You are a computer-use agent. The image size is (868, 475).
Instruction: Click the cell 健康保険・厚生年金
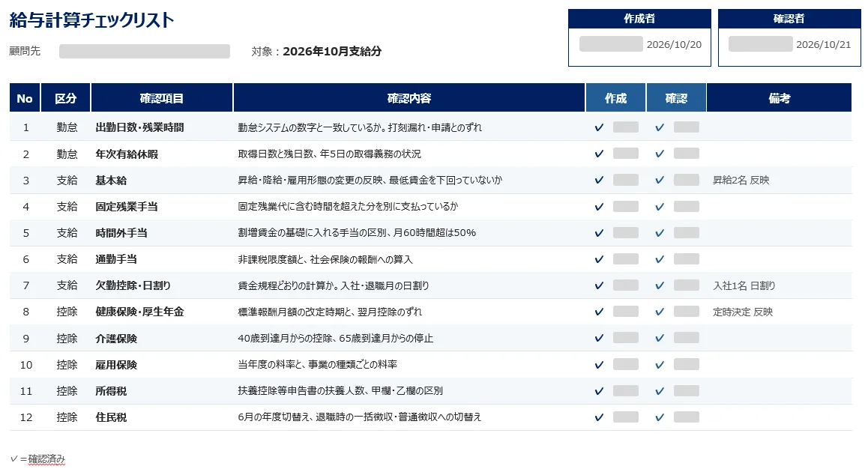[140, 312]
